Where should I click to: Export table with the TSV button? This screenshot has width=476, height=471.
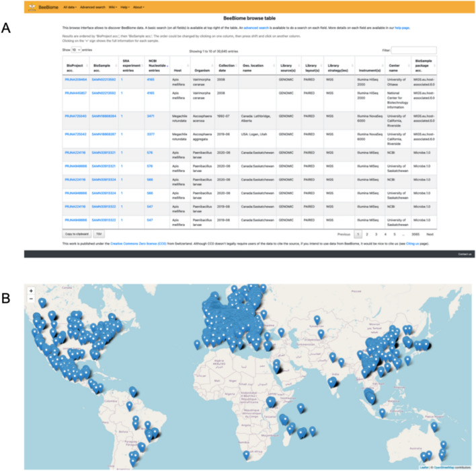click(x=98, y=233)
